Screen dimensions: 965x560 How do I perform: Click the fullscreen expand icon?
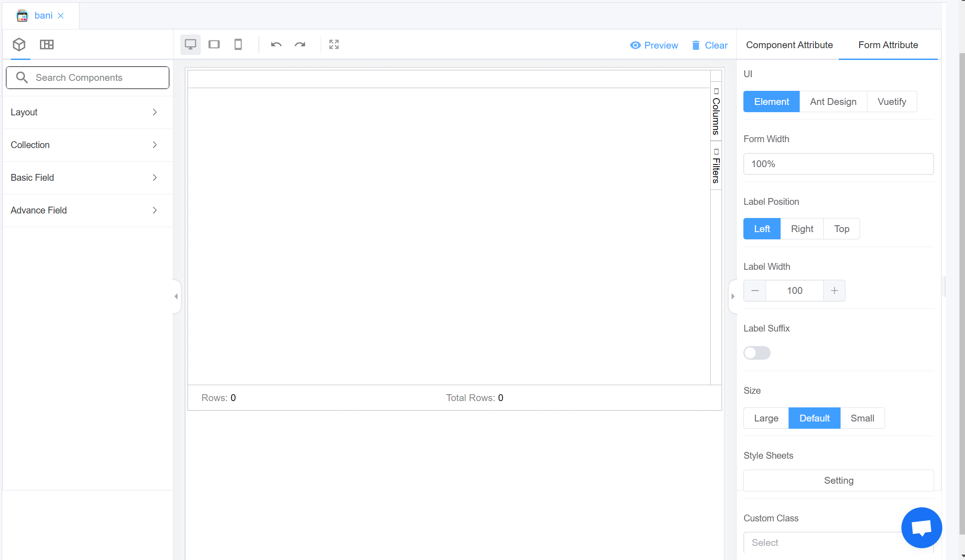(x=334, y=45)
